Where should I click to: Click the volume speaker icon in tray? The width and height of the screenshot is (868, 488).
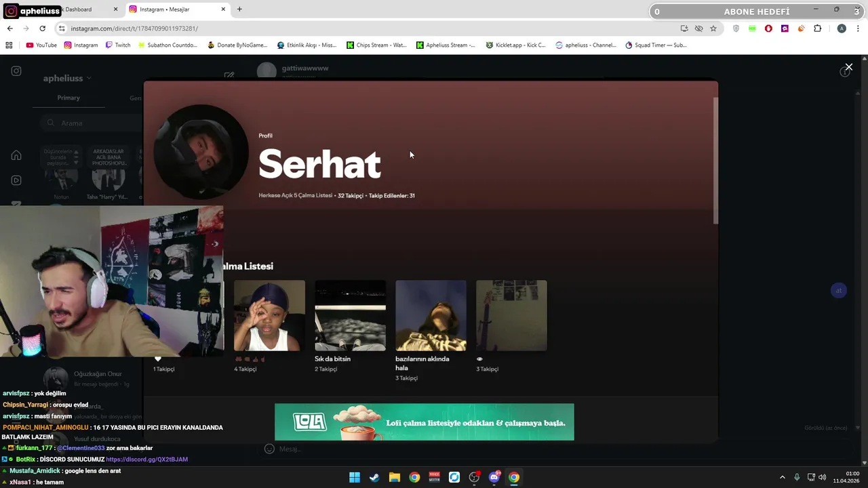822,477
